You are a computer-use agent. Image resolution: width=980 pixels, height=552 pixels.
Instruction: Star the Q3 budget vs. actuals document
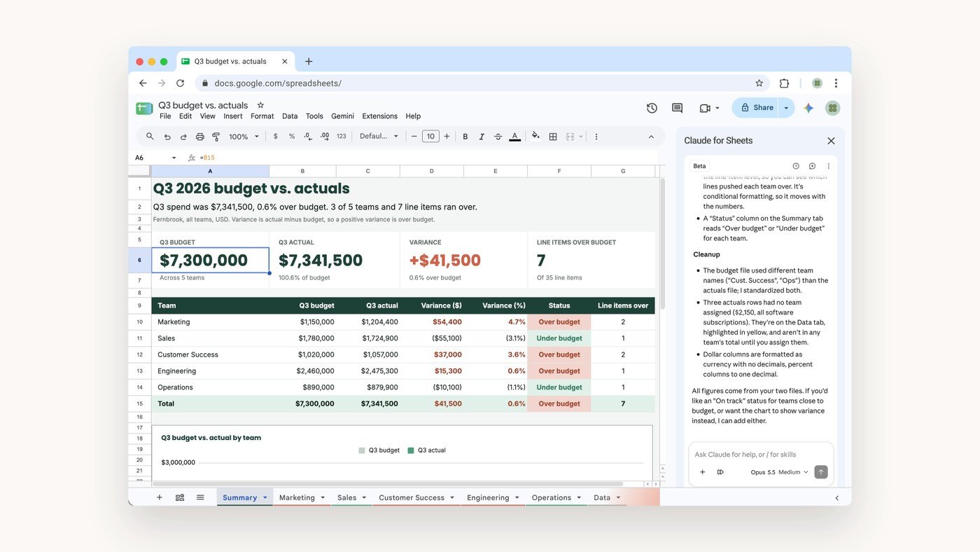coord(260,105)
